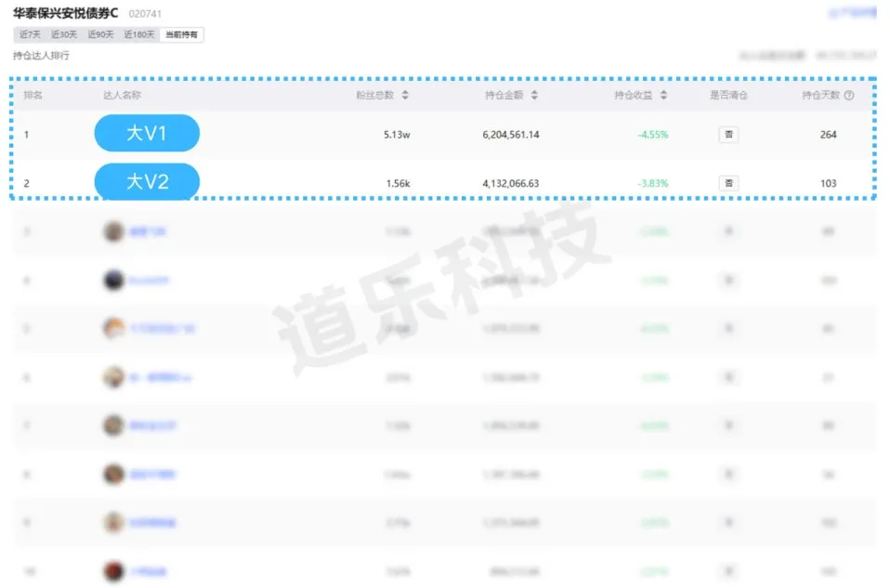Click the fund code 020741
This screenshot has width=890, height=588.
point(144,15)
